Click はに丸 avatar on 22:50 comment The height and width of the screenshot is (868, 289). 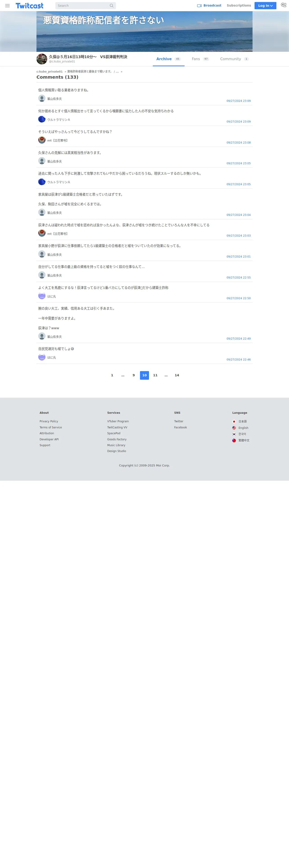click(x=42, y=296)
